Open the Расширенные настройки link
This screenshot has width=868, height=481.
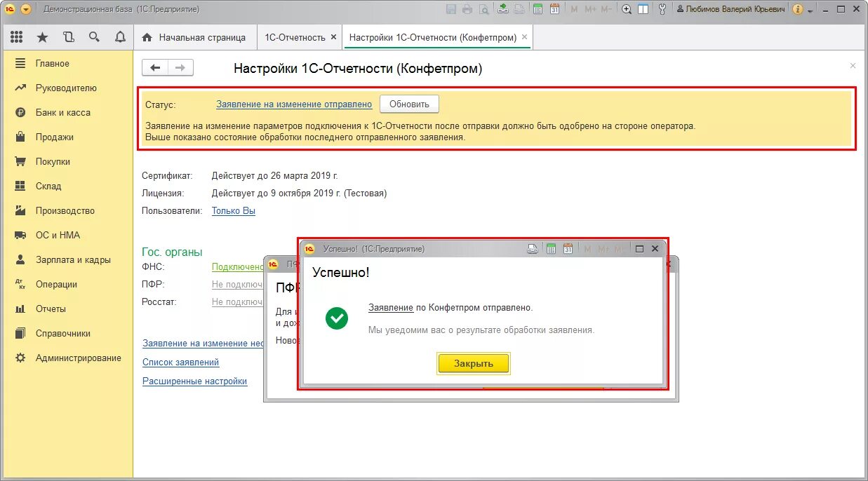(x=195, y=381)
